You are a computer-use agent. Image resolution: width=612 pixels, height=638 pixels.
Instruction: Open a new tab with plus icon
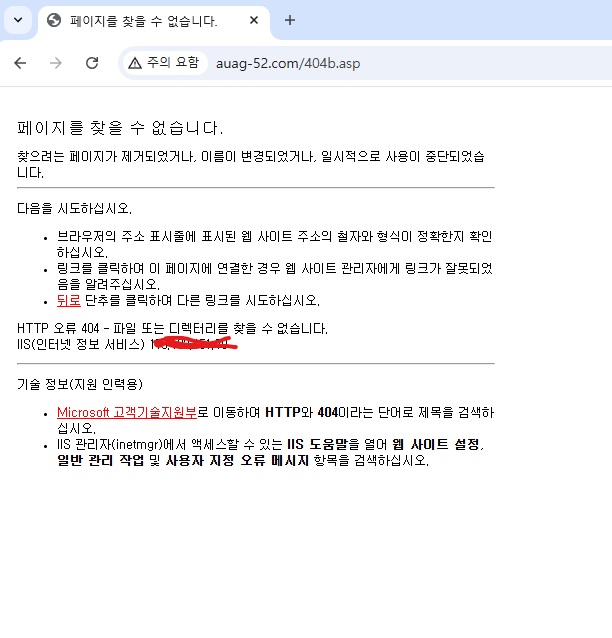coord(290,20)
